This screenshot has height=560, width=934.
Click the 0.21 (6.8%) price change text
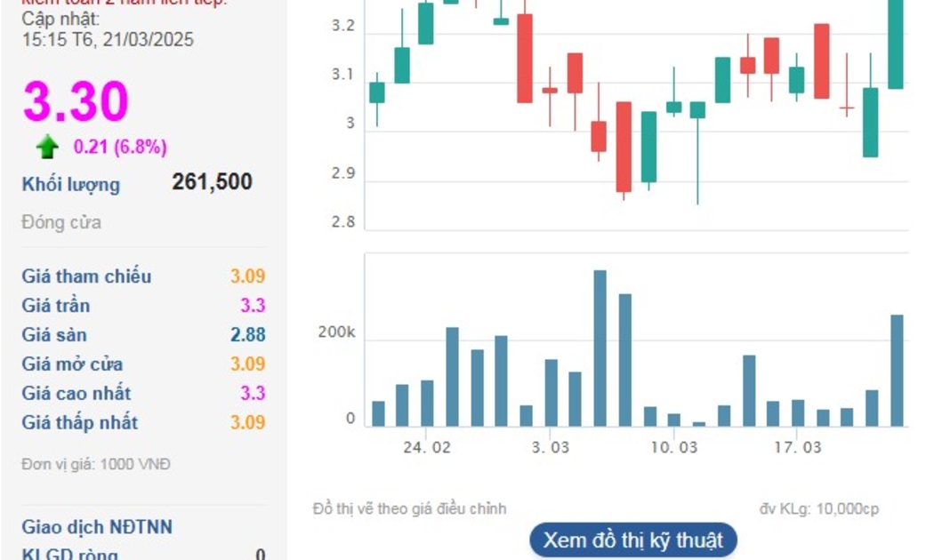click(x=120, y=147)
